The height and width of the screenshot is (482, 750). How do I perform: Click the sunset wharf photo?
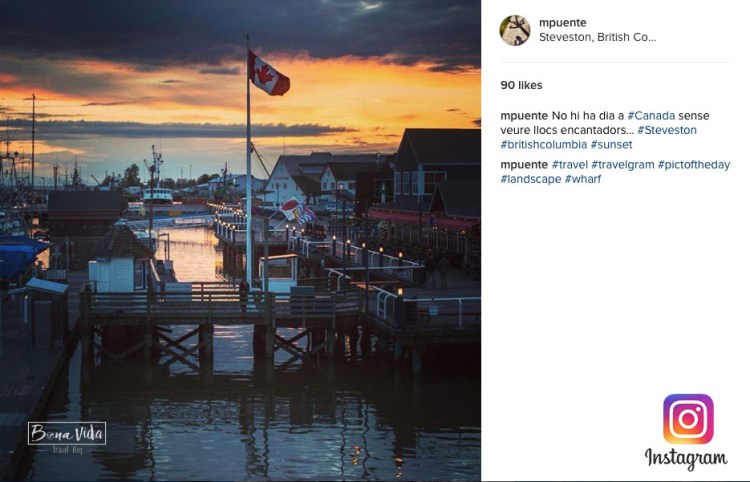[x=240, y=300]
